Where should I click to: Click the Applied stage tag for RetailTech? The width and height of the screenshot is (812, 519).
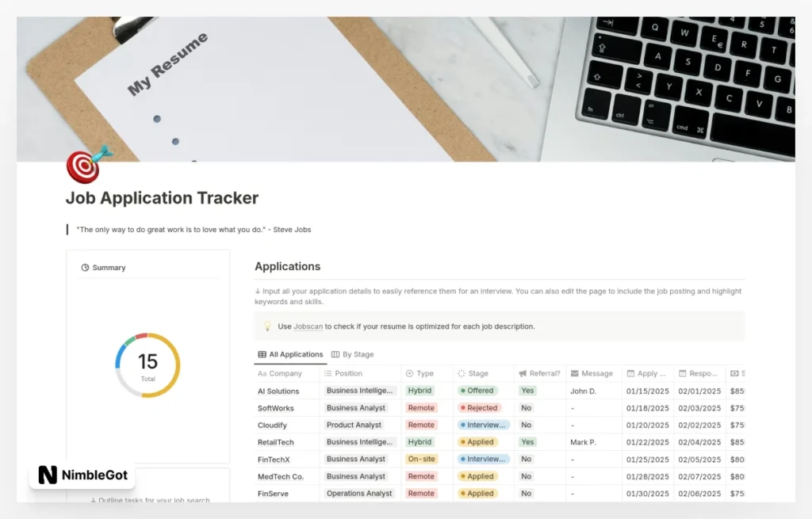[477, 442]
